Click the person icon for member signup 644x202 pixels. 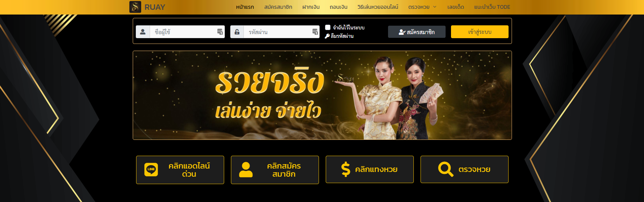point(246,170)
